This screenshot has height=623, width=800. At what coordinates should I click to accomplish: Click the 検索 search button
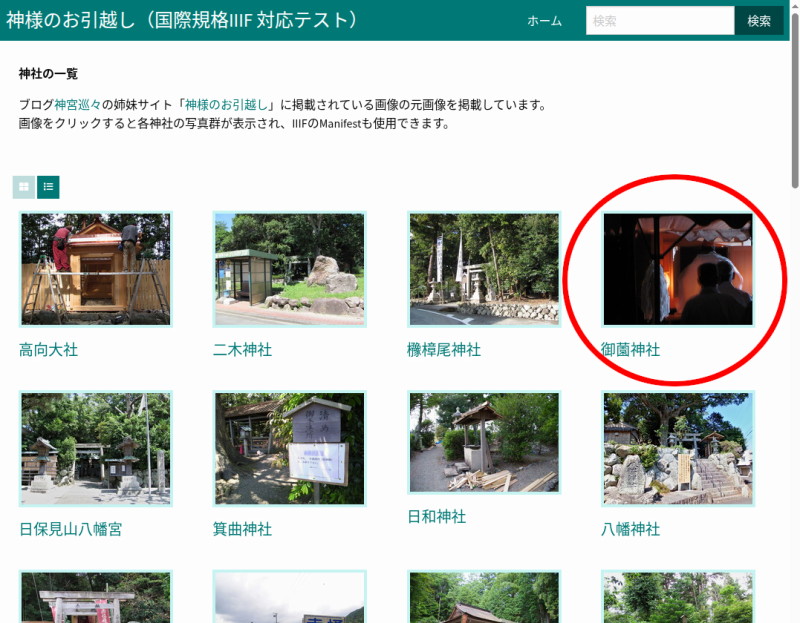point(759,21)
